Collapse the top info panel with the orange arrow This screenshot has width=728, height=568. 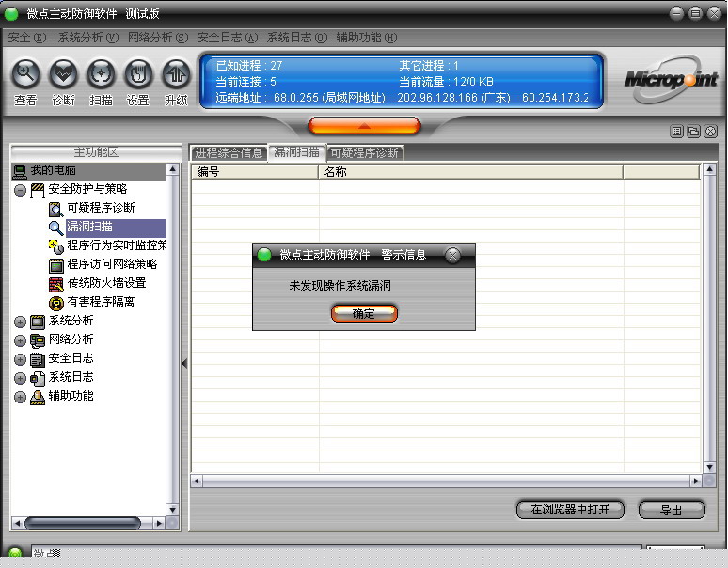pos(364,126)
